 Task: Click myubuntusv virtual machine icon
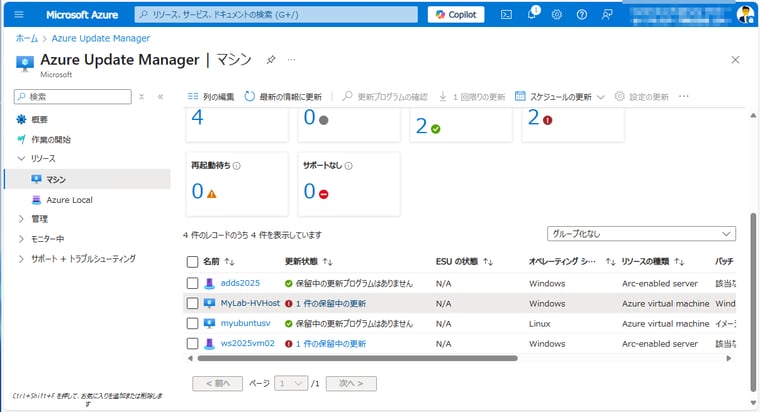click(x=209, y=323)
